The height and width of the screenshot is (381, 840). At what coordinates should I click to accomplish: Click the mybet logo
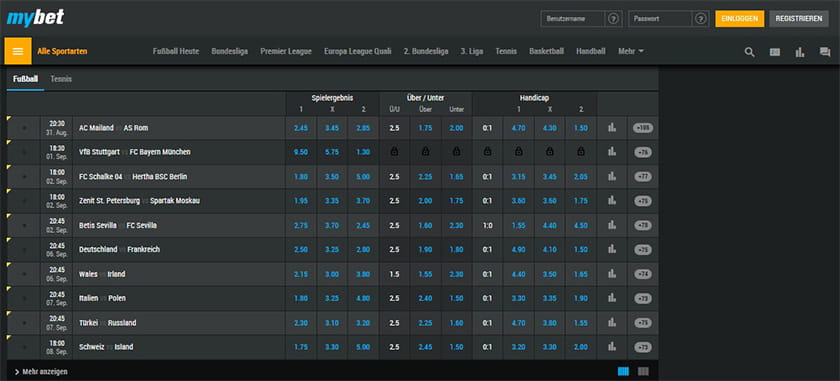click(35, 18)
